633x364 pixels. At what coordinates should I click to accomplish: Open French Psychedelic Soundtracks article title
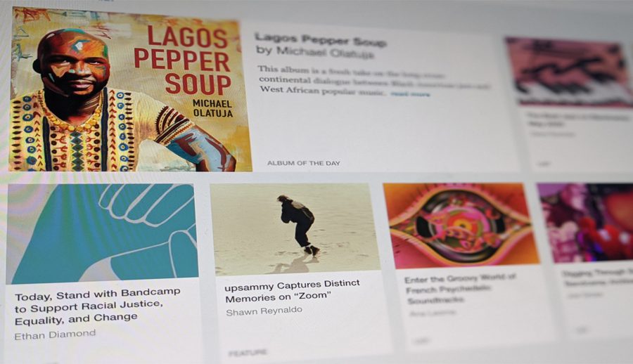point(460,290)
